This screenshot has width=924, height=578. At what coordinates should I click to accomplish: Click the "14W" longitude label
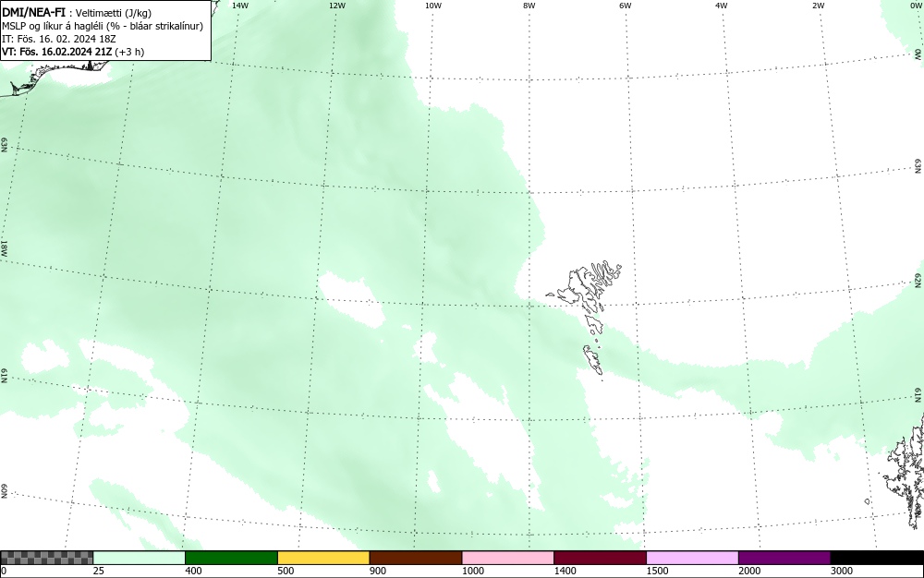tap(240, 6)
